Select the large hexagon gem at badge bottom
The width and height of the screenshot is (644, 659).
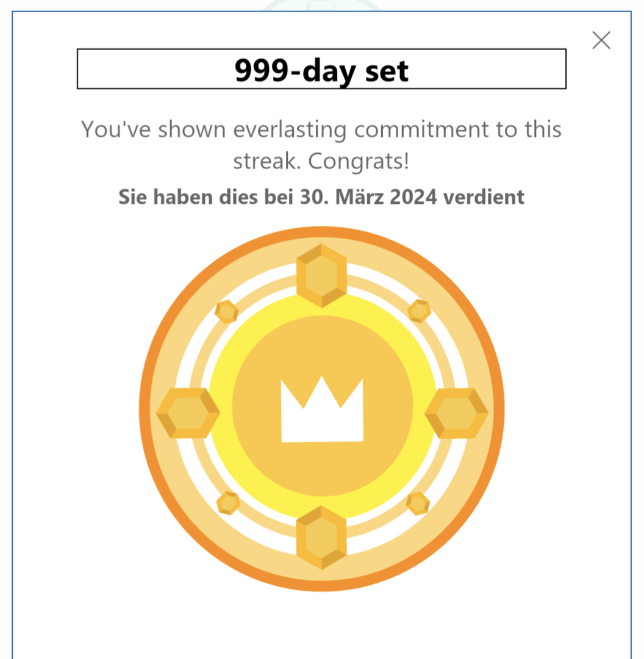[321, 537]
